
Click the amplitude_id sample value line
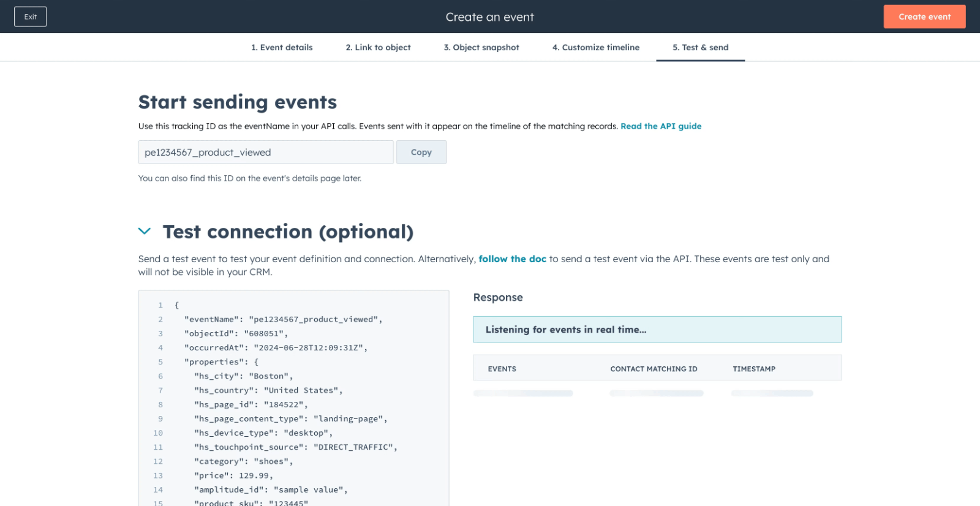(x=271, y=489)
